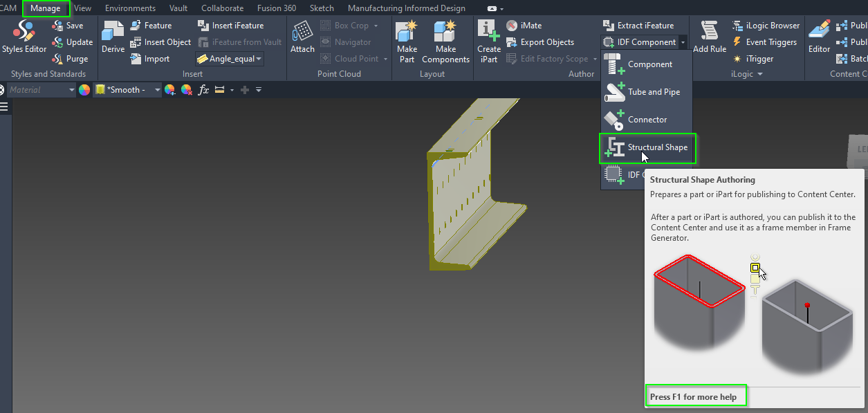Click Purge styles button
The width and height of the screenshot is (868, 413).
(x=70, y=59)
